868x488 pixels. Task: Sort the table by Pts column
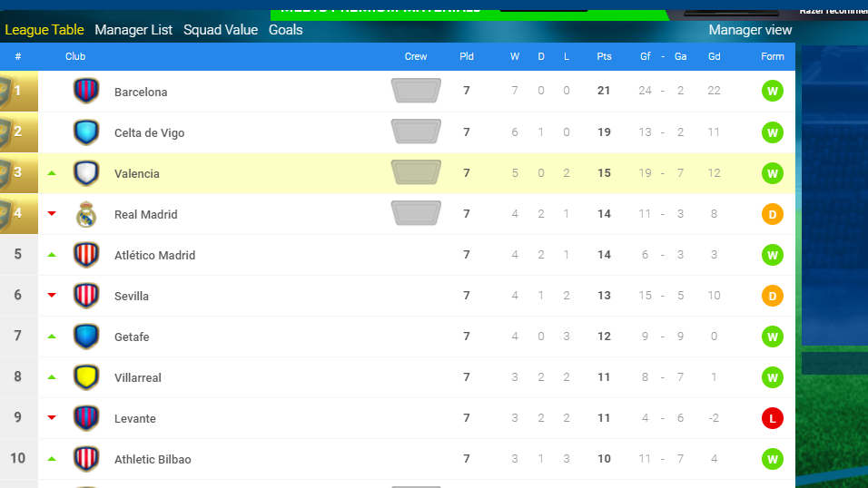604,56
